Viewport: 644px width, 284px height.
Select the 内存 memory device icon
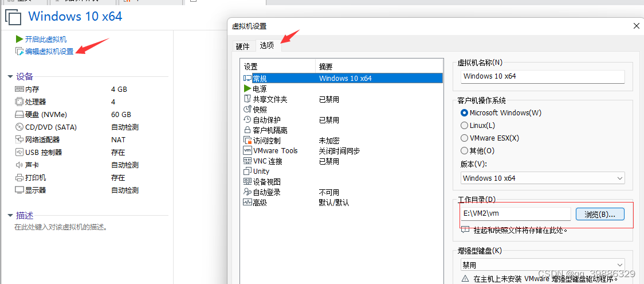(x=19, y=89)
